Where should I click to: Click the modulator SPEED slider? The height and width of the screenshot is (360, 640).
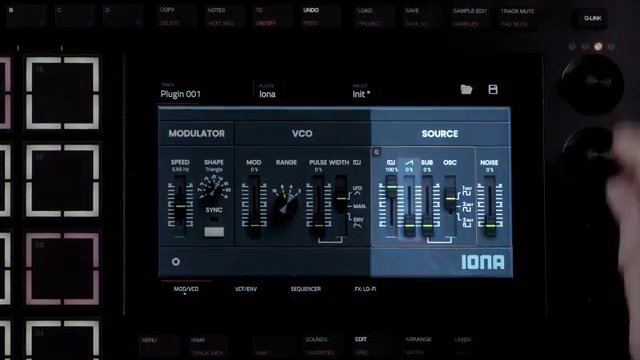(180, 206)
